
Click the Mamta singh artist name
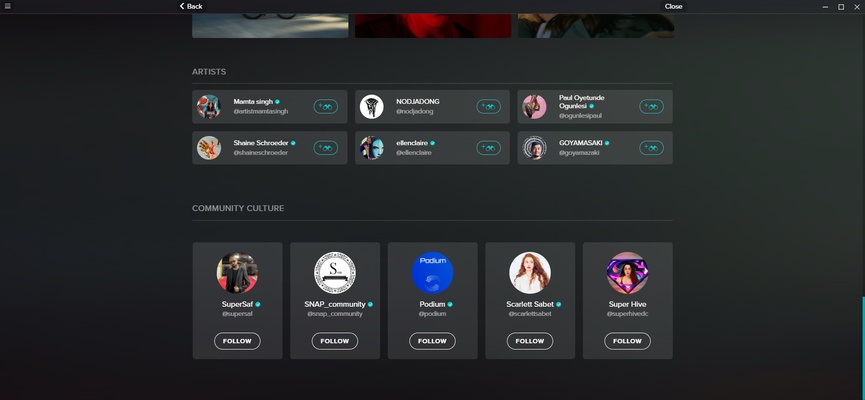point(253,102)
